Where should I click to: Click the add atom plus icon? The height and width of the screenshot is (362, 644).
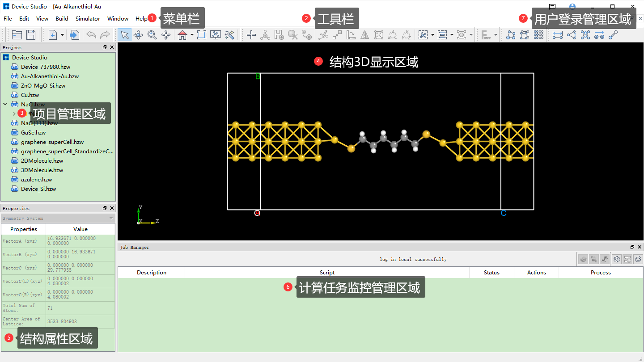coord(250,35)
